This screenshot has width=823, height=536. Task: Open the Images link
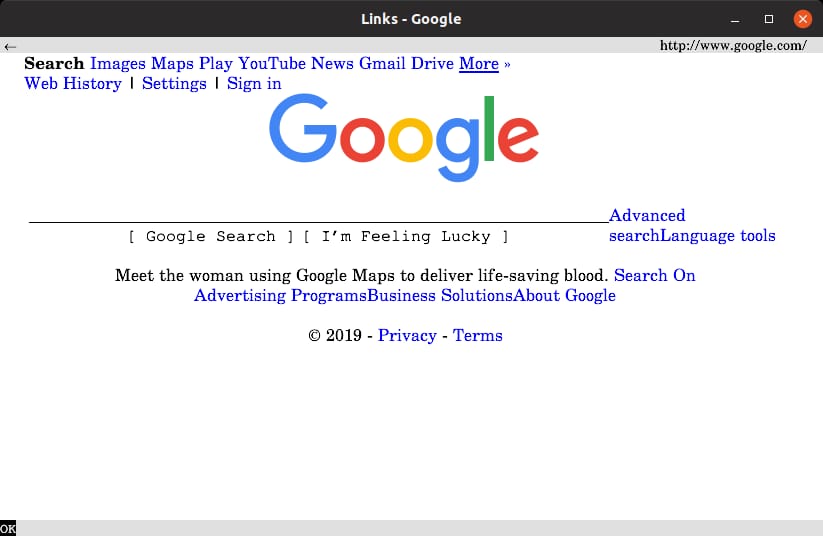click(x=118, y=64)
